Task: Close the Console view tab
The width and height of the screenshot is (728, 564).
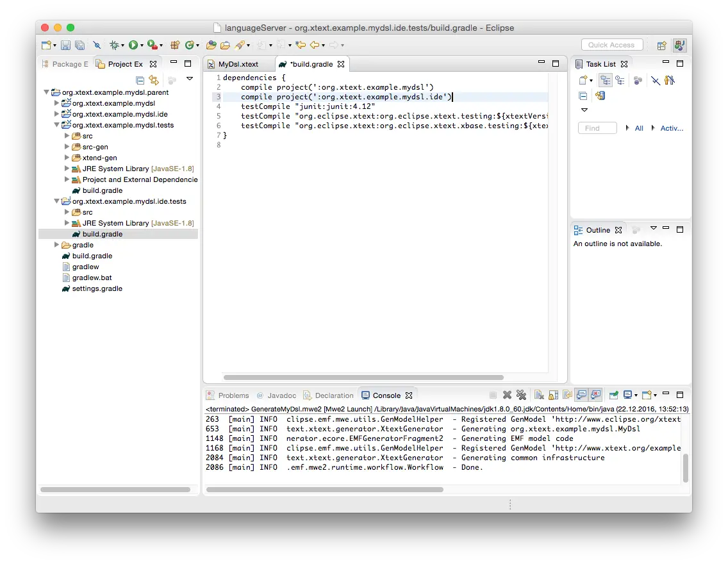Action: click(409, 395)
